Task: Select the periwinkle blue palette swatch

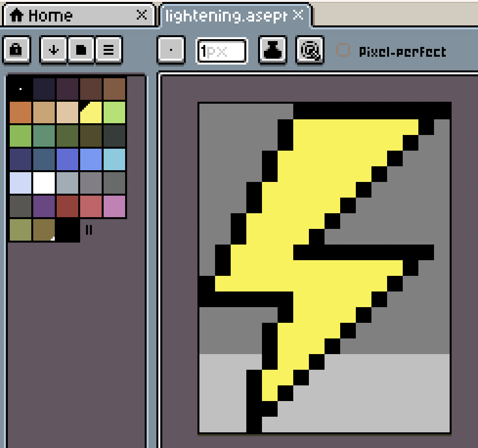Action: (x=67, y=159)
